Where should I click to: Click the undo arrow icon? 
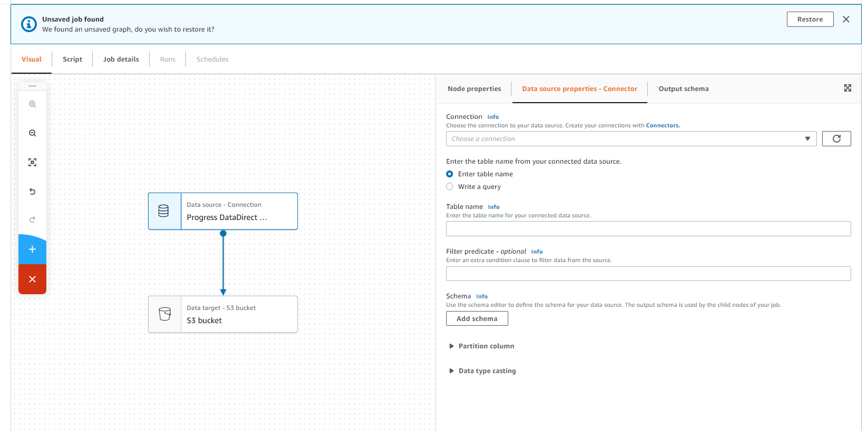click(32, 192)
